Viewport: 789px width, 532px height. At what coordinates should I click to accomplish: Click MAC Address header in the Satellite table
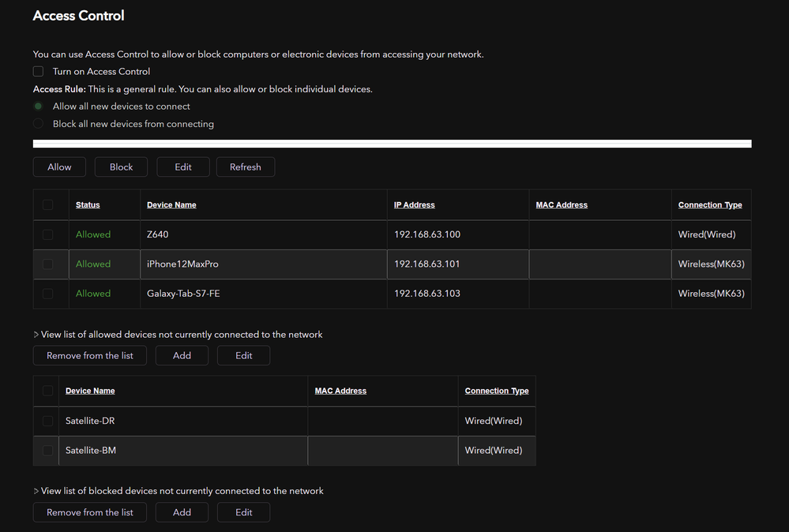click(340, 391)
